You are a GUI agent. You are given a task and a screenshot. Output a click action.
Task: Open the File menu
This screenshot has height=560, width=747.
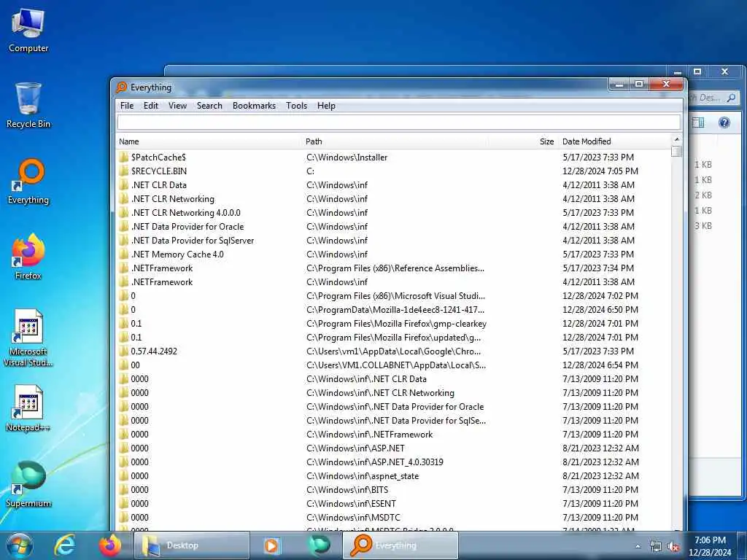(x=127, y=106)
